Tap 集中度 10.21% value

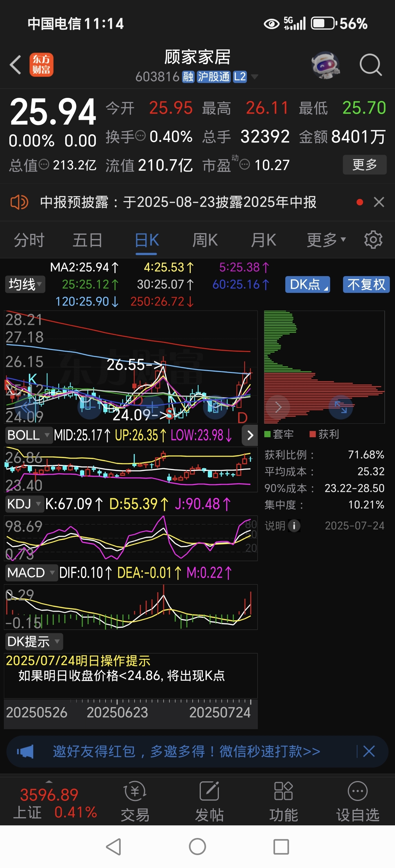pos(366,505)
